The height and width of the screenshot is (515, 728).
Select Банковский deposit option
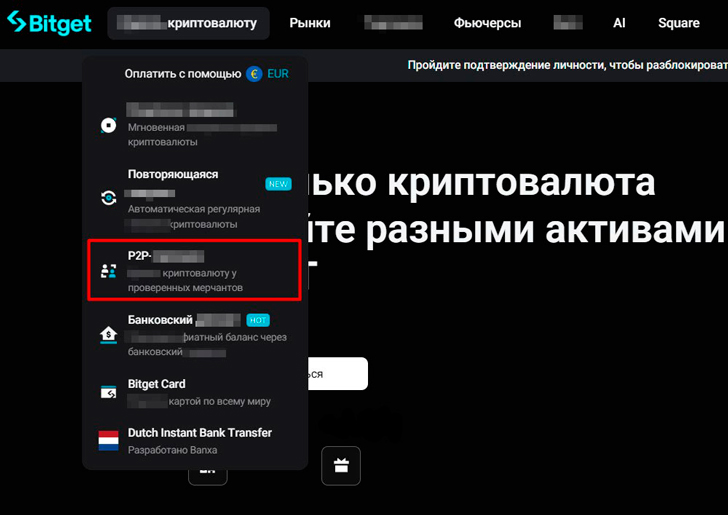[195, 335]
